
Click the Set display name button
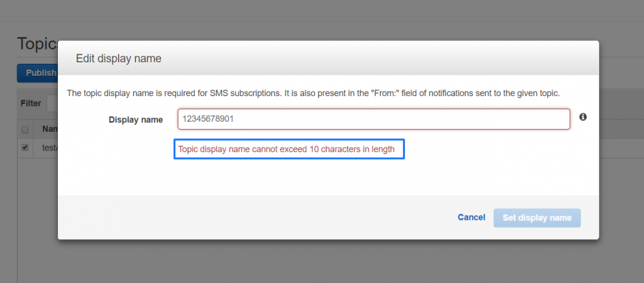coord(537,218)
